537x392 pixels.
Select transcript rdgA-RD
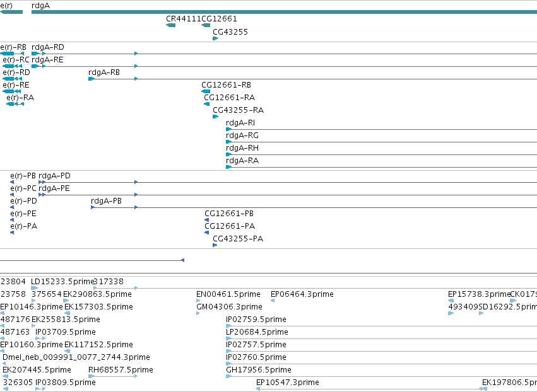coord(47,47)
